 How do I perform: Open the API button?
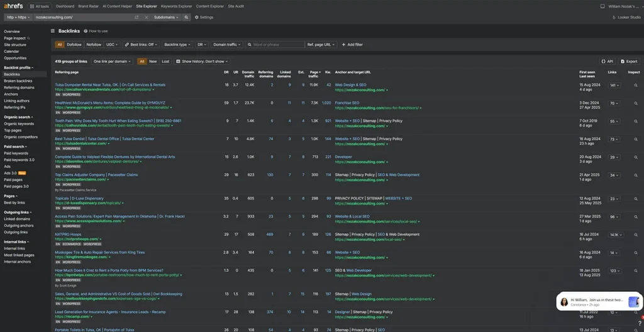click(x=607, y=61)
